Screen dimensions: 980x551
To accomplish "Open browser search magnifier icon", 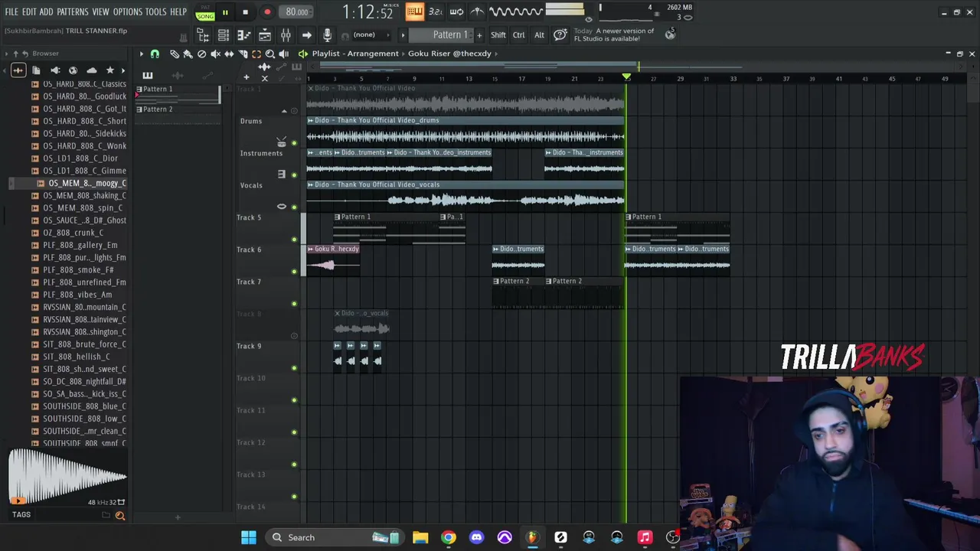I will click(x=120, y=515).
